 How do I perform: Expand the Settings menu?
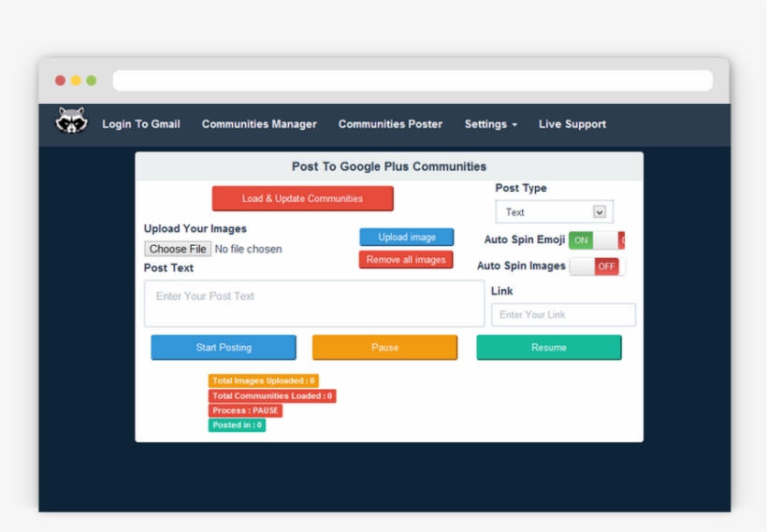pos(490,124)
